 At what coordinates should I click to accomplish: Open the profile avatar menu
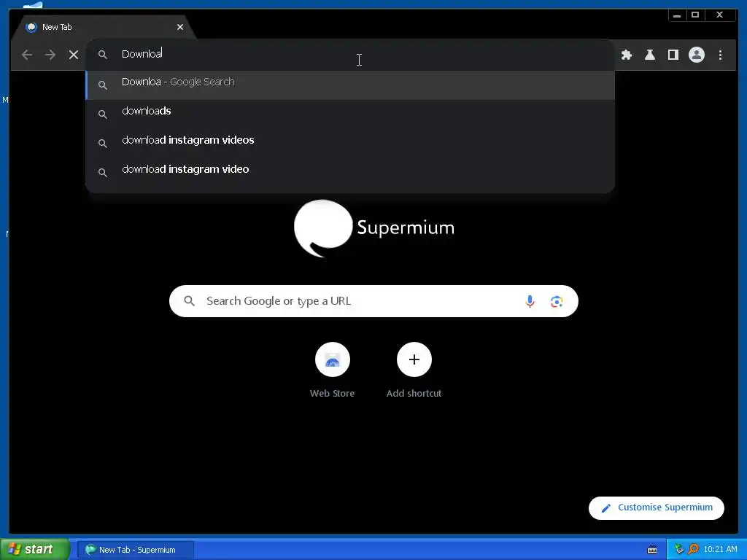(x=697, y=55)
